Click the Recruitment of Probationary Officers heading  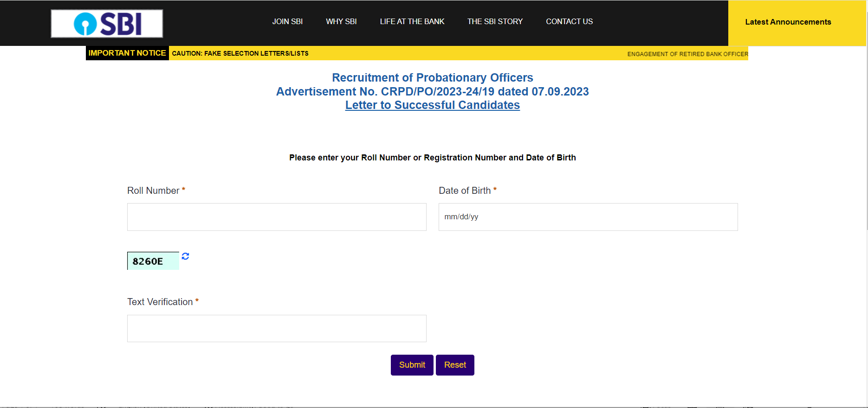coord(433,77)
